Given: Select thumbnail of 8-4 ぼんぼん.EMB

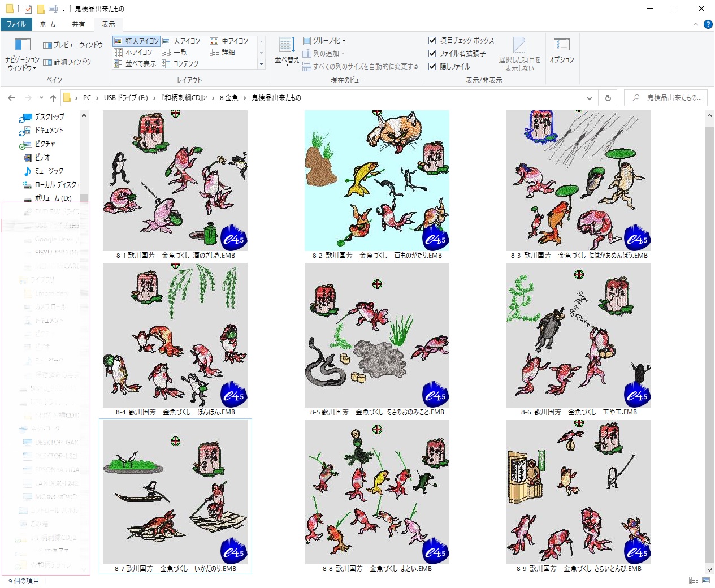Looking at the screenshot, I should (175, 335).
